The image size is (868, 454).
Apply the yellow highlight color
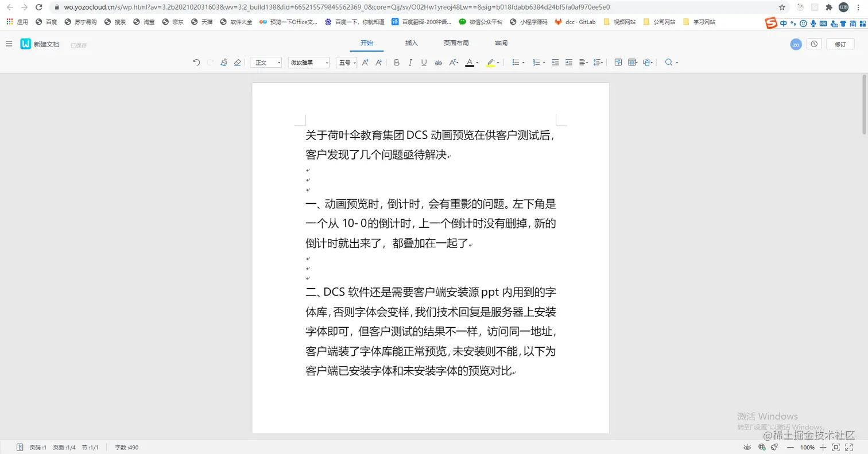click(x=490, y=63)
